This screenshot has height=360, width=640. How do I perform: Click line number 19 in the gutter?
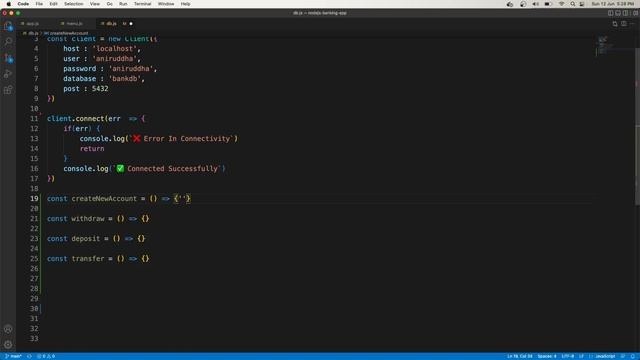[34, 199]
